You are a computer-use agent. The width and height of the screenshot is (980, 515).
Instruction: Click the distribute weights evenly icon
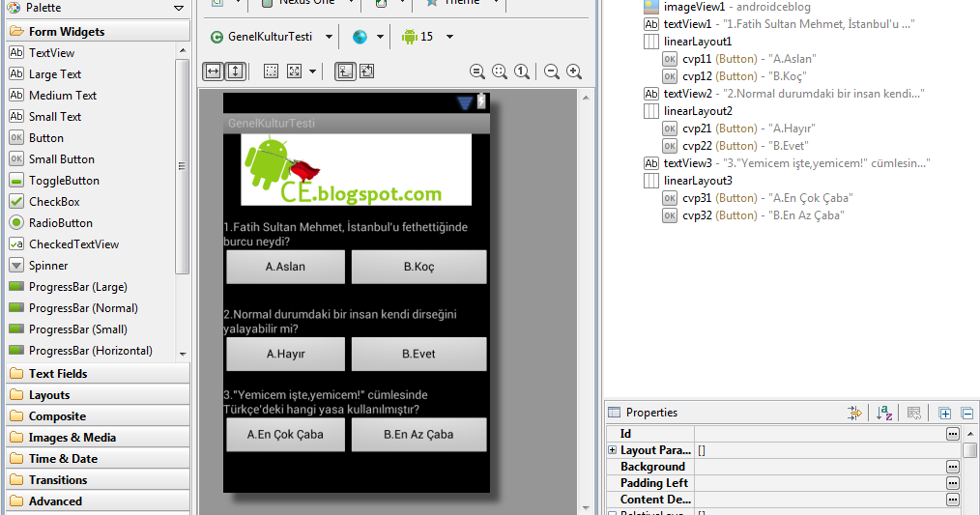tap(367, 72)
